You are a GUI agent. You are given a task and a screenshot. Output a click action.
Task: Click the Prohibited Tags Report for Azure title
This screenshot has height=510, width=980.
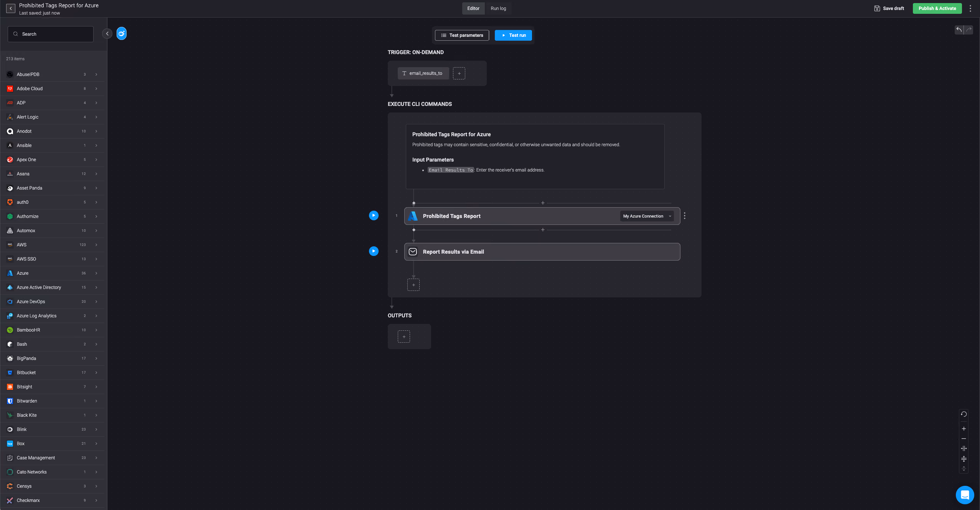59,5
